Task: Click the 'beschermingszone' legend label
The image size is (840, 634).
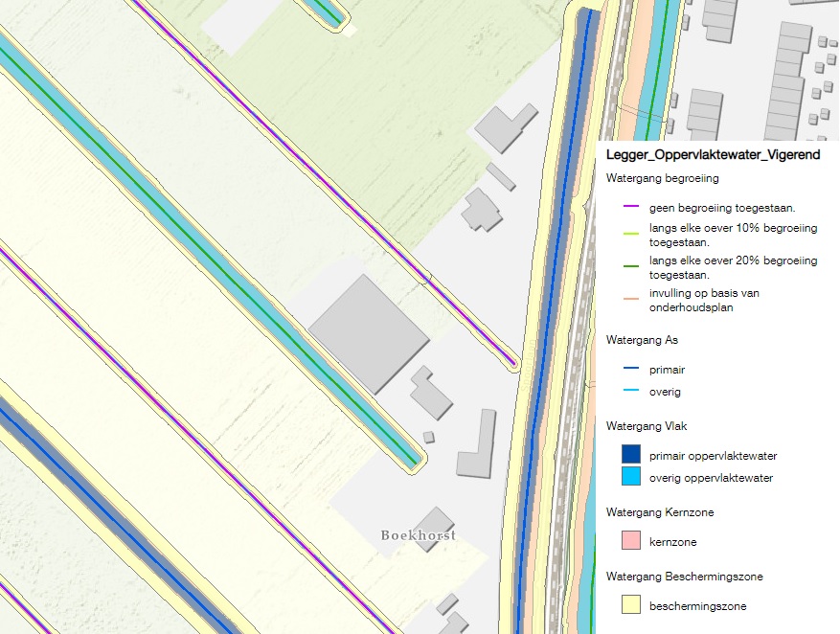Action: (x=697, y=606)
